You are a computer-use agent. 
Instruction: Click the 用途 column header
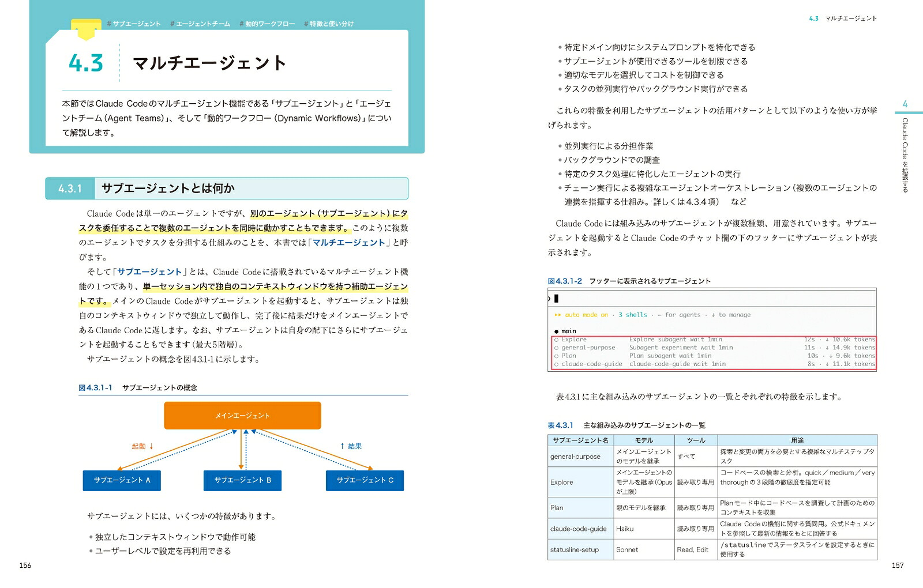(x=797, y=440)
